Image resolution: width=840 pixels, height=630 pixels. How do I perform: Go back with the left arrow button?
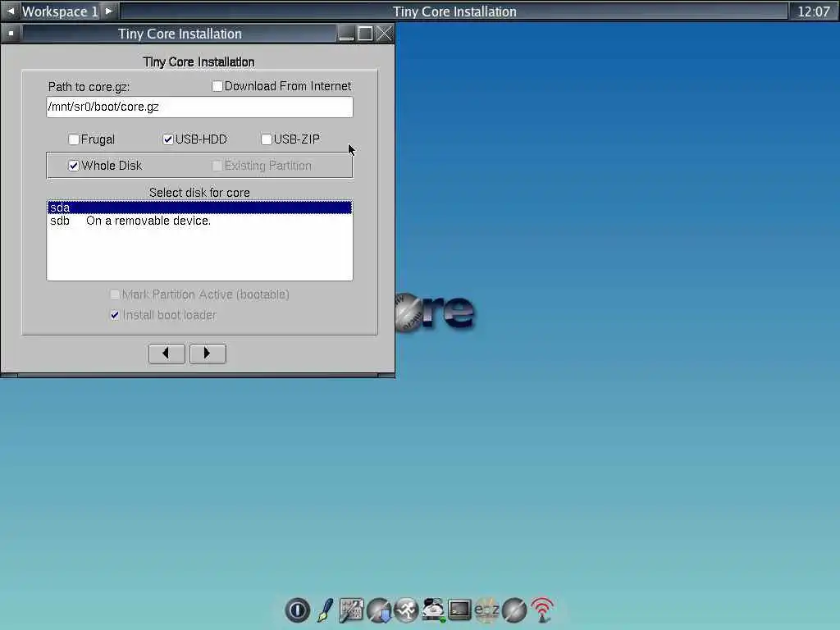tap(167, 354)
